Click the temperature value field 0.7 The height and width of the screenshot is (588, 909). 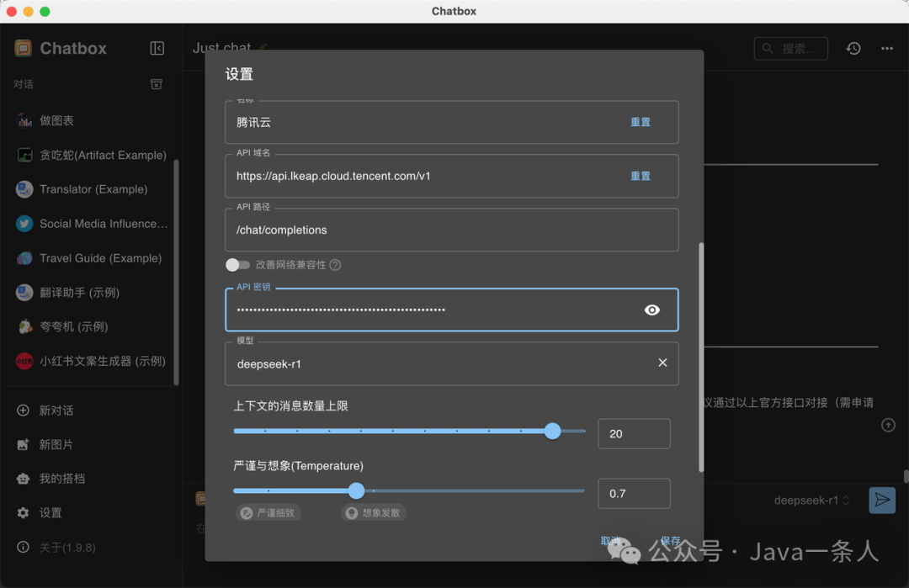[x=635, y=494]
